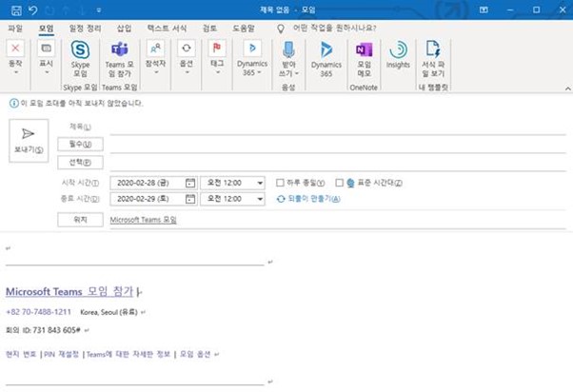This screenshot has width=573, height=392.
Task: Click the red X 동작 icon
Action: click(x=15, y=49)
